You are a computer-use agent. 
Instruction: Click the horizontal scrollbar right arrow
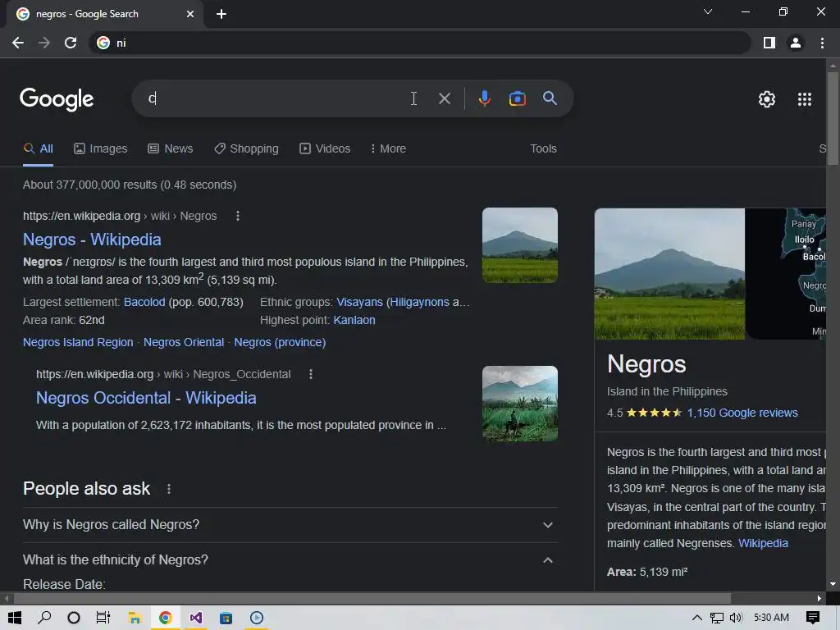[819, 598]
